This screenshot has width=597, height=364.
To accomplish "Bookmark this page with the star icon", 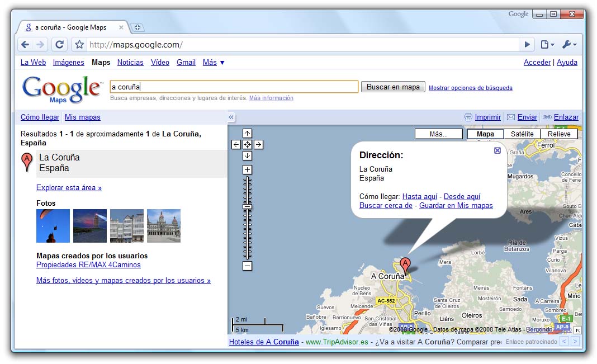I will [x=79, y=45].
